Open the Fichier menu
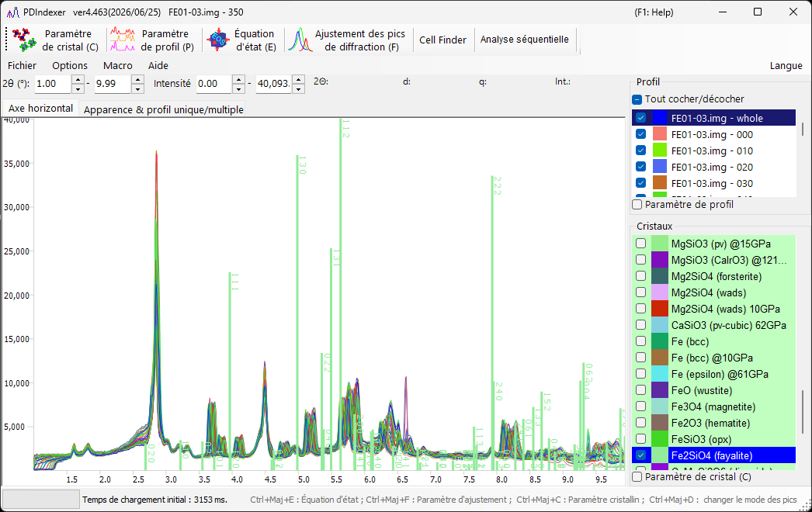This screenshot has height=512, width=812. (x=23, y=66)
